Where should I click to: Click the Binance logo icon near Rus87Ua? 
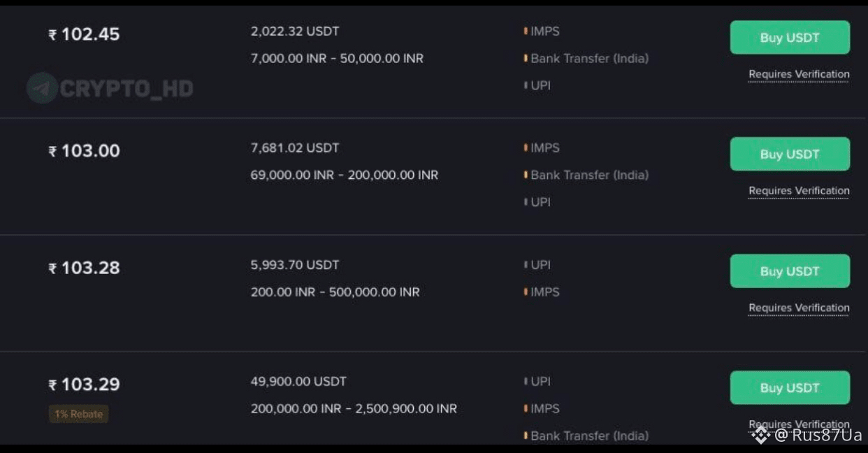[x=761, y=436]
